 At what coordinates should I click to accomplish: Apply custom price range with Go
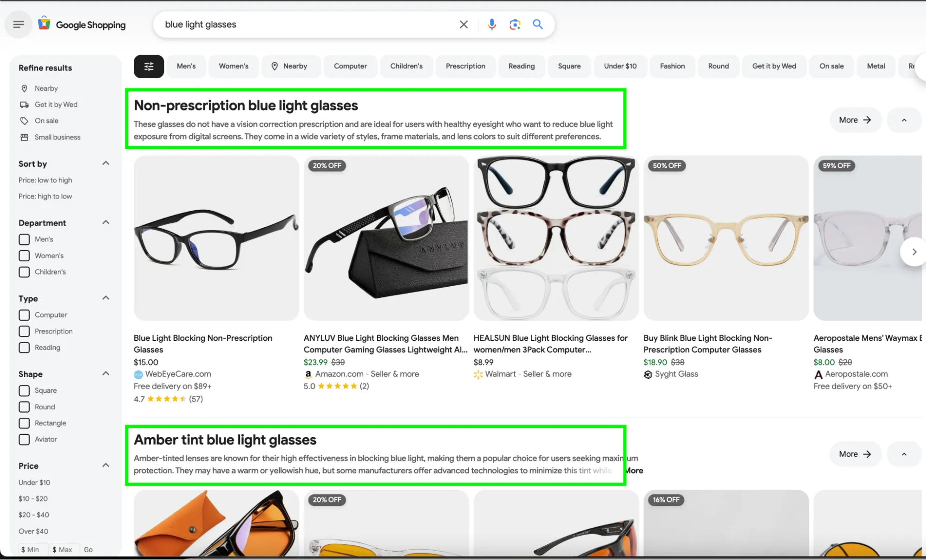coord(88,550)
